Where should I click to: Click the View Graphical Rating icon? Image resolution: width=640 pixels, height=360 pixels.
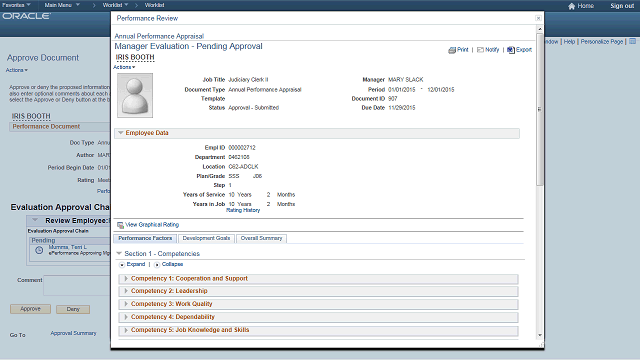[x=120, y=225]
